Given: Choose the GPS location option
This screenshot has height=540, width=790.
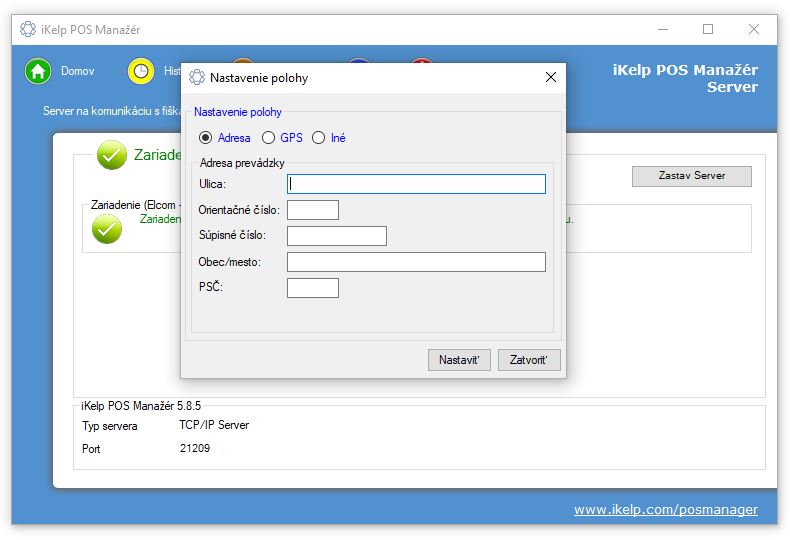Looking at the screenshot, I should point(269,138).
